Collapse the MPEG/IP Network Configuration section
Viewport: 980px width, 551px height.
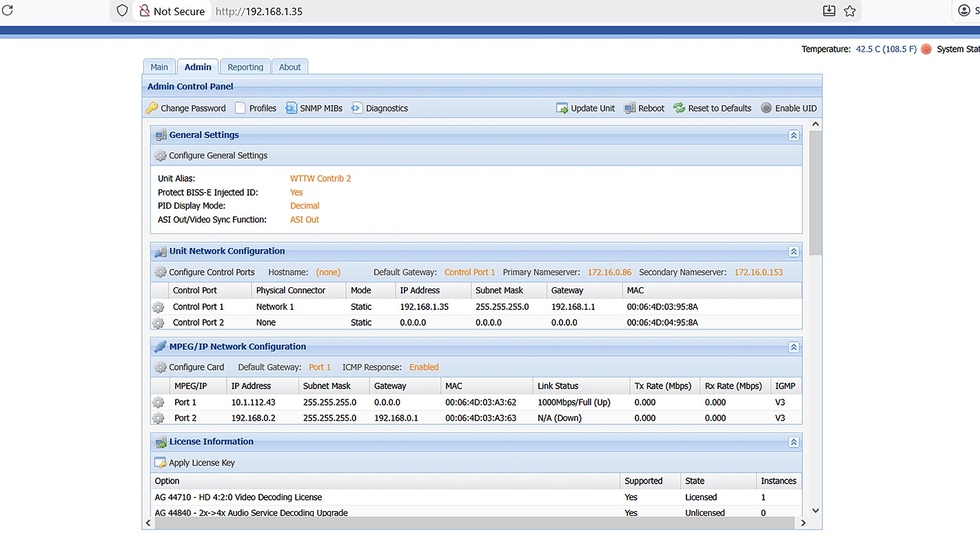tap(793, 347)
